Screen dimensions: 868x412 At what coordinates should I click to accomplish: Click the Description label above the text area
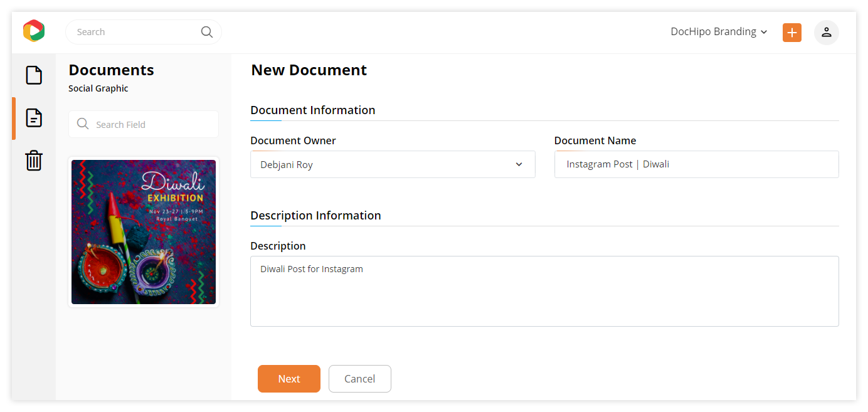coord(278,246)
